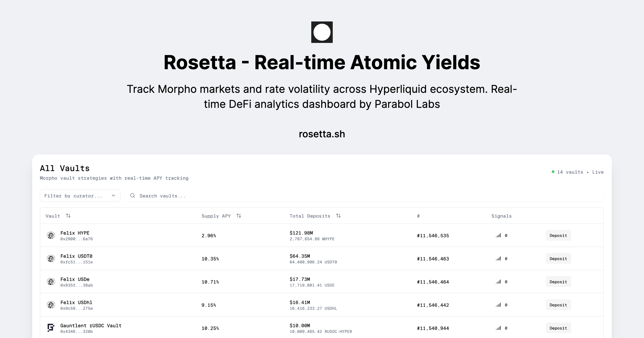The image size is (644, 338).
Task: Click Deposit for Felix HYPE
Action: [x=558, y=235]
